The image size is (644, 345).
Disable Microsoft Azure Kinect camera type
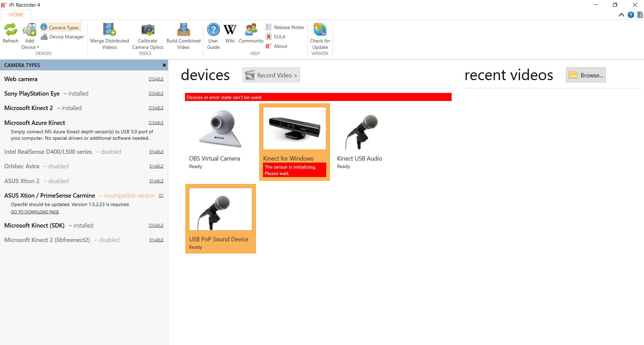click(x=156, y=123)
